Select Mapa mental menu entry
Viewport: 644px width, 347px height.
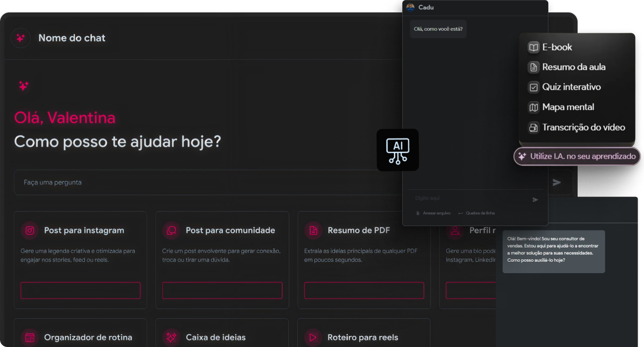pyautogui.click(x=568, y=107)
